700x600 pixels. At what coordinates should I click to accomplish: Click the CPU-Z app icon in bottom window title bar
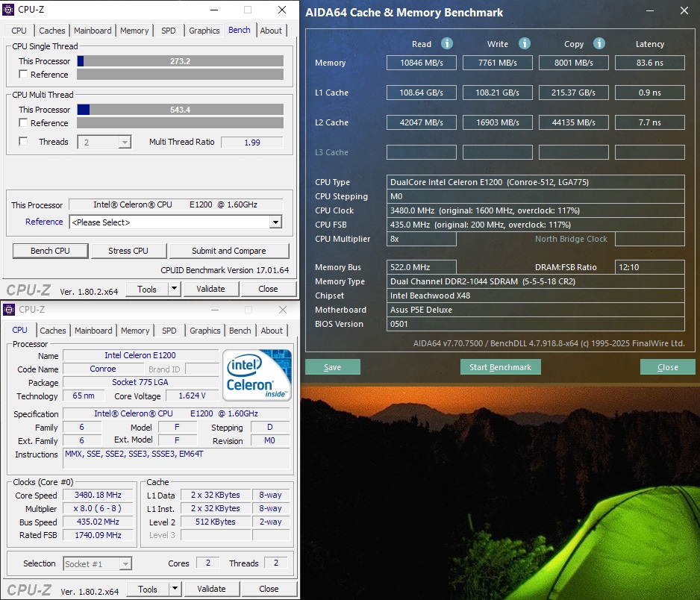[x=8, y=310]
